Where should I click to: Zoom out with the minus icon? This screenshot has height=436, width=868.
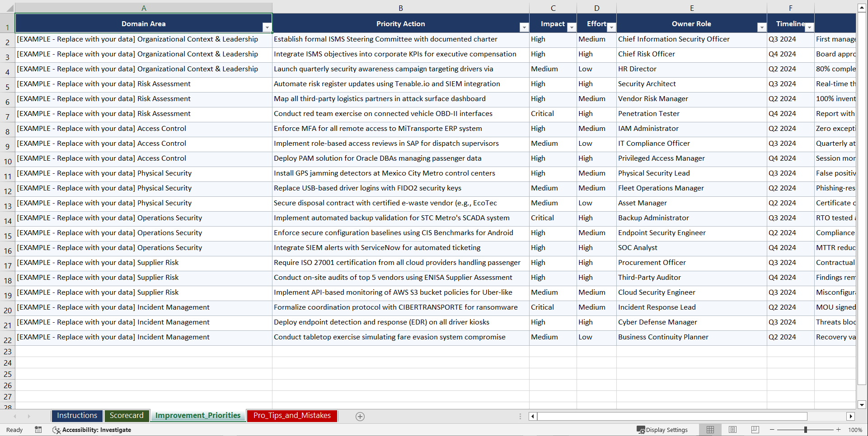click(x=772, y=429)
